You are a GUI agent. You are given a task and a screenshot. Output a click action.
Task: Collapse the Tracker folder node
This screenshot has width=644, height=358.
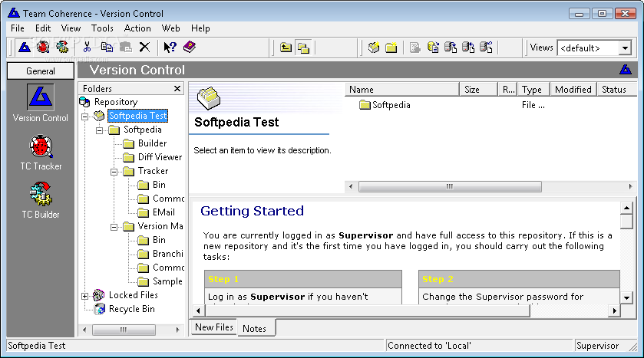click(114, 172)
